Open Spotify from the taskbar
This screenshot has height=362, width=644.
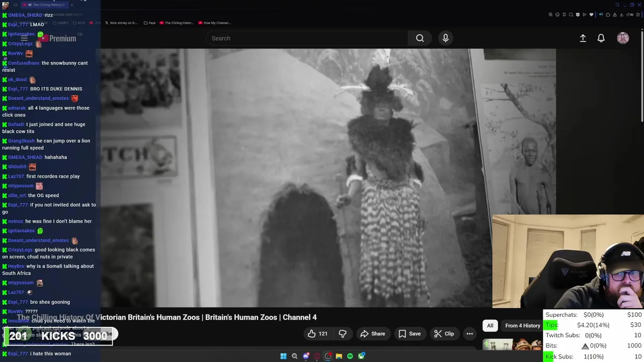click(350, 356)
